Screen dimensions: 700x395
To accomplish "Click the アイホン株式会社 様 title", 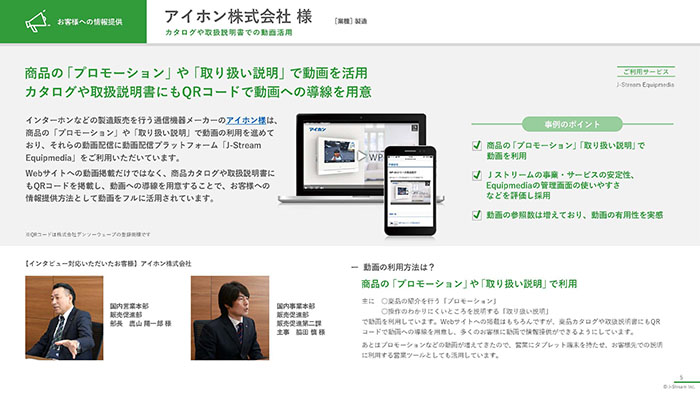I will (238, 17).
